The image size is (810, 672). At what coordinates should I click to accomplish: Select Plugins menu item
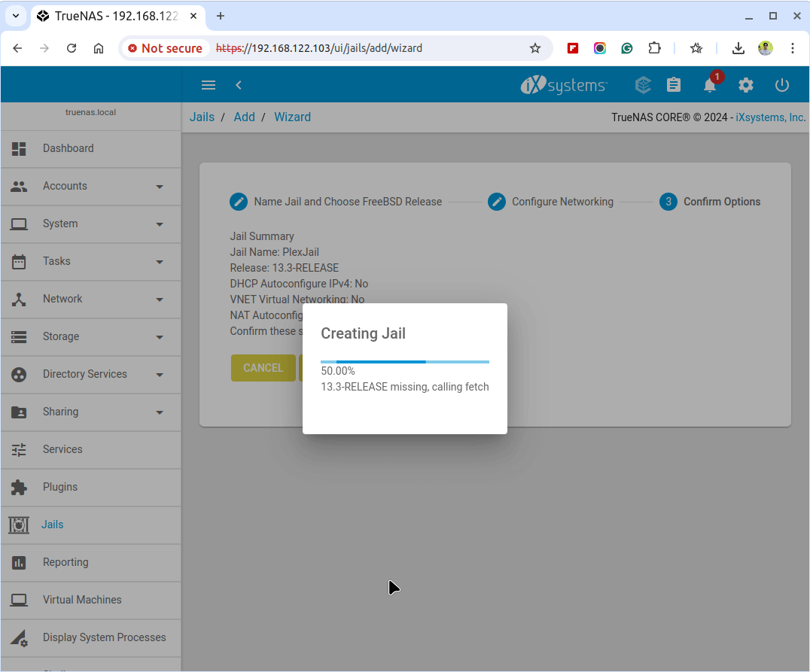point(91,488)
